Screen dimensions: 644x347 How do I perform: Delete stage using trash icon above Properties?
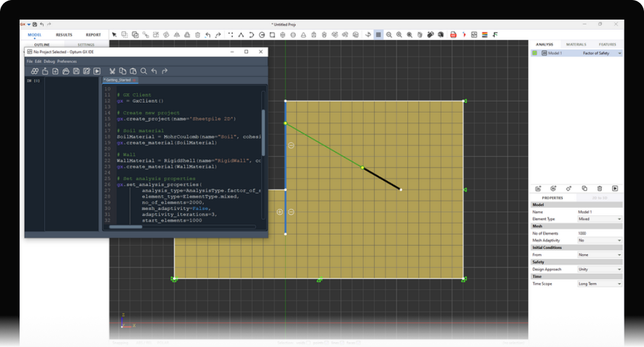[x=600, y=188]
